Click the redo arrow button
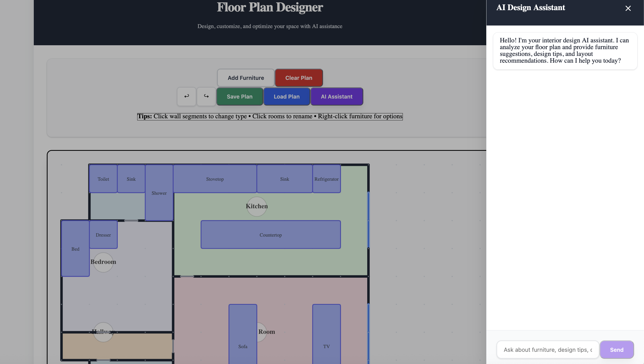 tap(206, 96)
